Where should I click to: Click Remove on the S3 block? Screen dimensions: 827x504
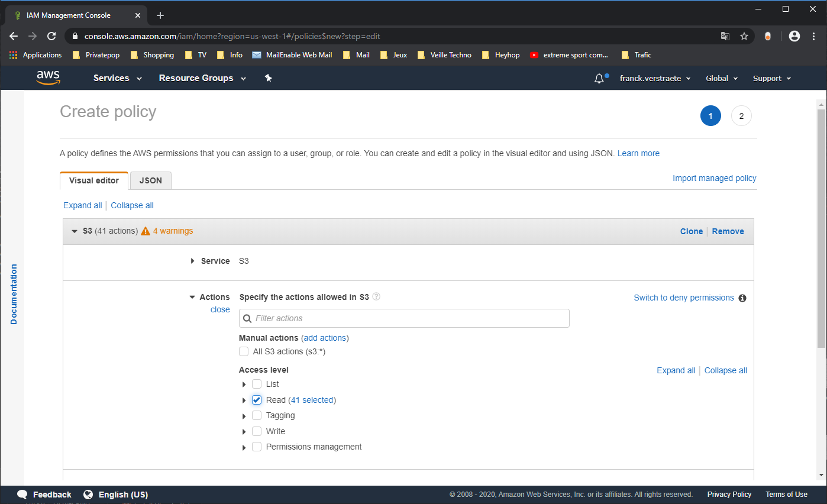coord(728,231)
